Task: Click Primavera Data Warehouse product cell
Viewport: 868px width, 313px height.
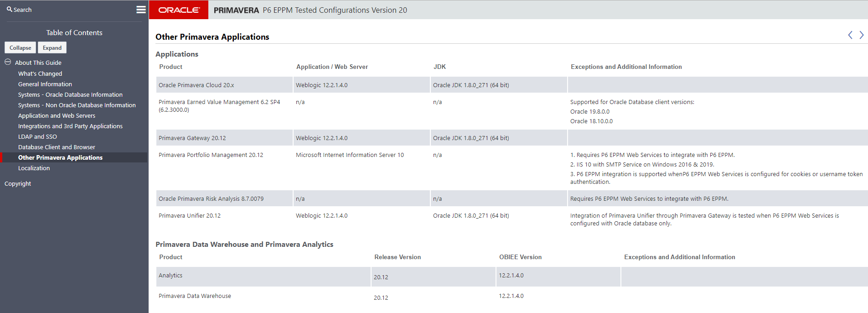Action: (x=195, y=296)
